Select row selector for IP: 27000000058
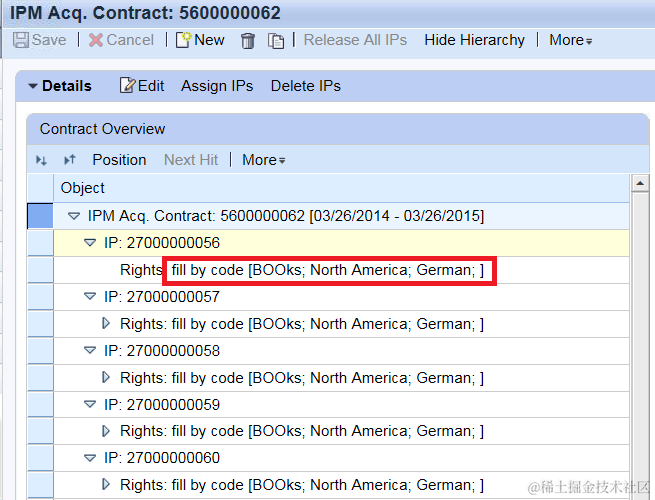The width and height of the screenshot is (655, 500). tap(41, 350)
